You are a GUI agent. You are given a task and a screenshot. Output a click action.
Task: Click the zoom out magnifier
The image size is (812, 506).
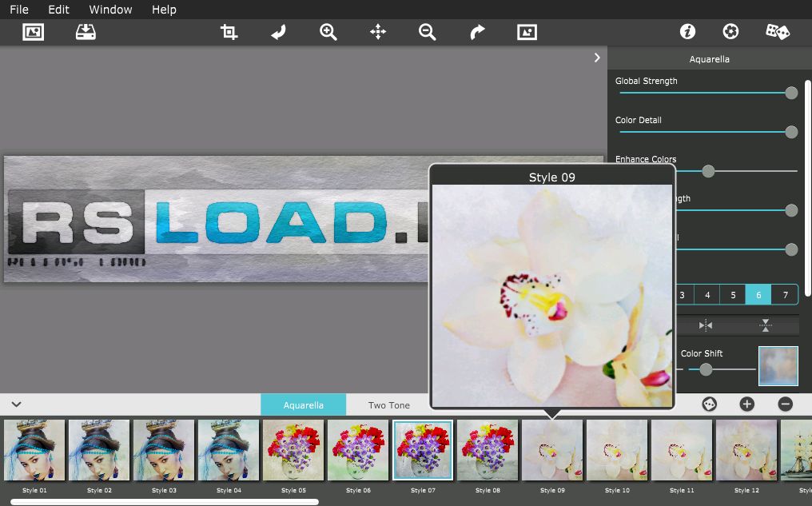(x=428, y=32)
